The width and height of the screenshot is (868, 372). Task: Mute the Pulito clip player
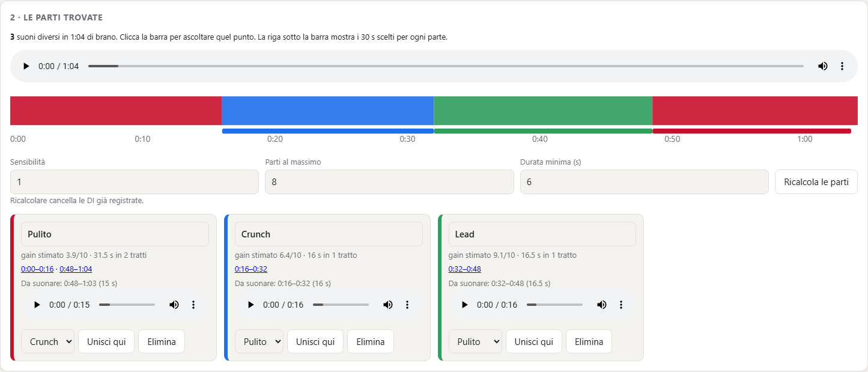174,305
